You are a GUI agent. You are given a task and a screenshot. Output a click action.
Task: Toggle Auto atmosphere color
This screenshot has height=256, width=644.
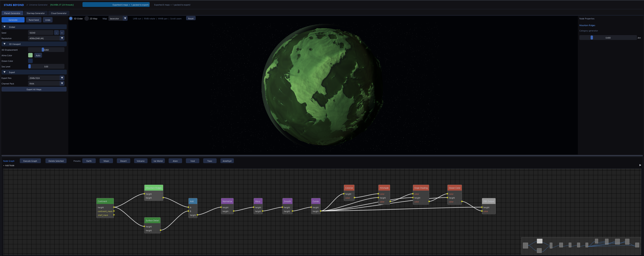click(38, 55)
